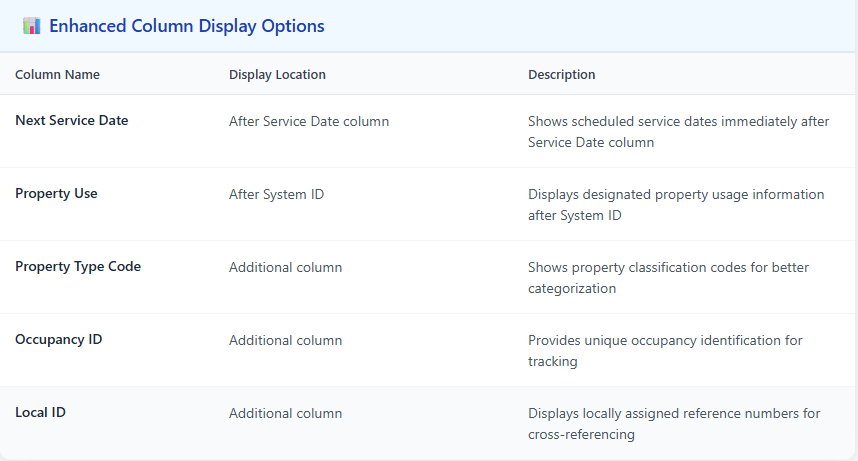
Task: Select the Display Location column header
Action: [277, 74]
